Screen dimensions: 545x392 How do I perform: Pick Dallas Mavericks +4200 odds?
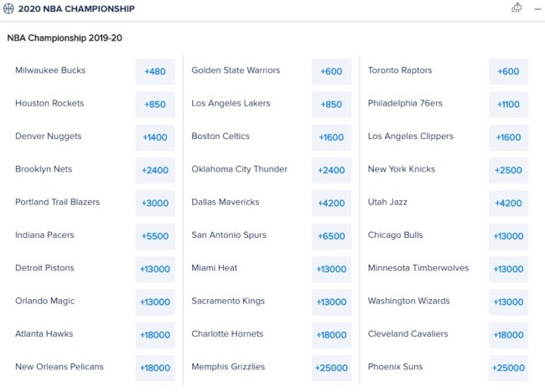331,204
